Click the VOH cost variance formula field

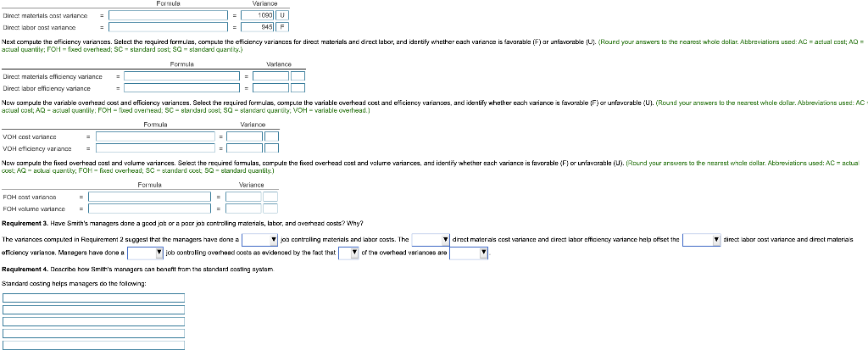(156, 136)
